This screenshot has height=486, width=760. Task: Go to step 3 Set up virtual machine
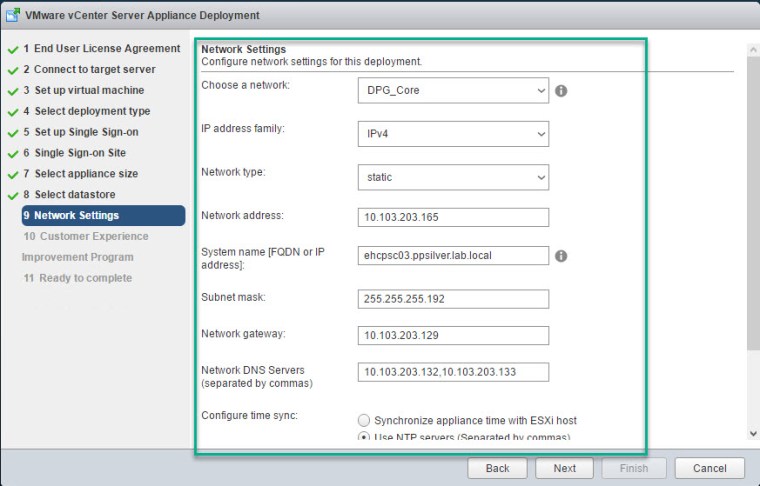(x=84, y=90)
